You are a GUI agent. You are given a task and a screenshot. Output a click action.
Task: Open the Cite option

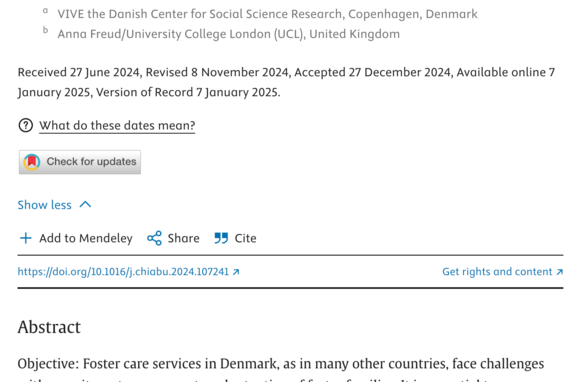[235, 238]
